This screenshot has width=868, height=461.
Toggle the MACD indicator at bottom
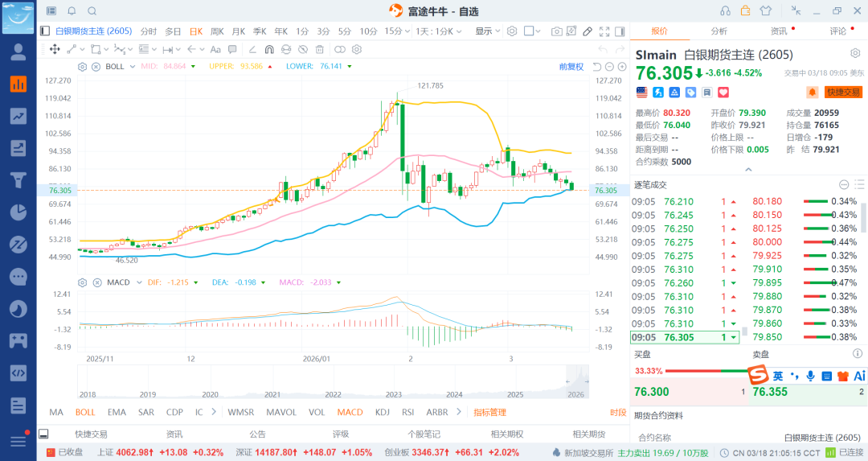[x=350, y=412]
